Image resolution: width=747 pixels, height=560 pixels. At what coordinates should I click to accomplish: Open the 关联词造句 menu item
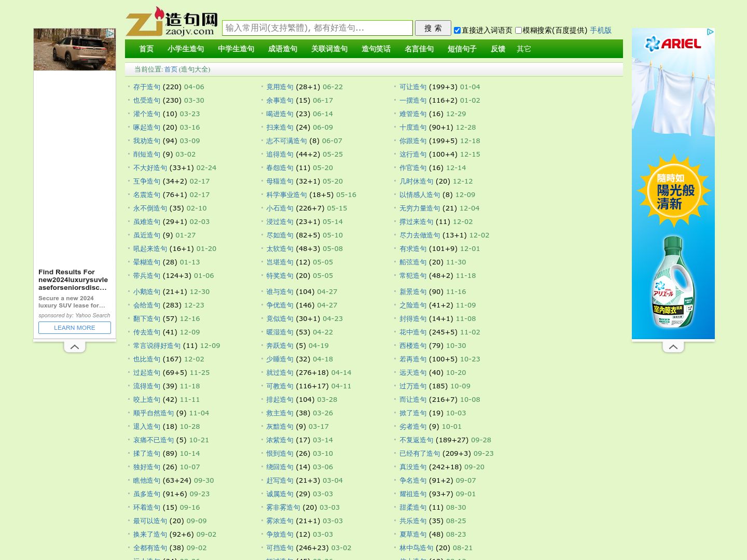pos(329,49)
